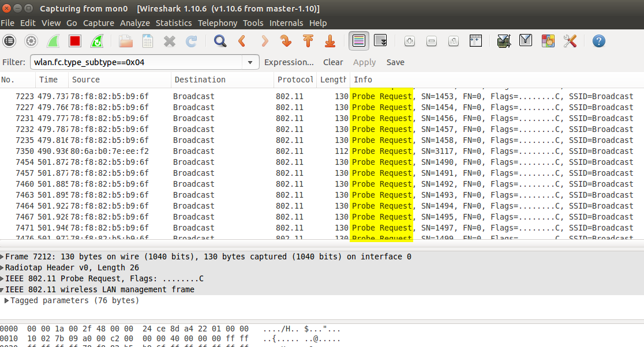Open the Analyze menu
Image resolution: width=644 pixels, height=347 pixels.
click(134, 23)
